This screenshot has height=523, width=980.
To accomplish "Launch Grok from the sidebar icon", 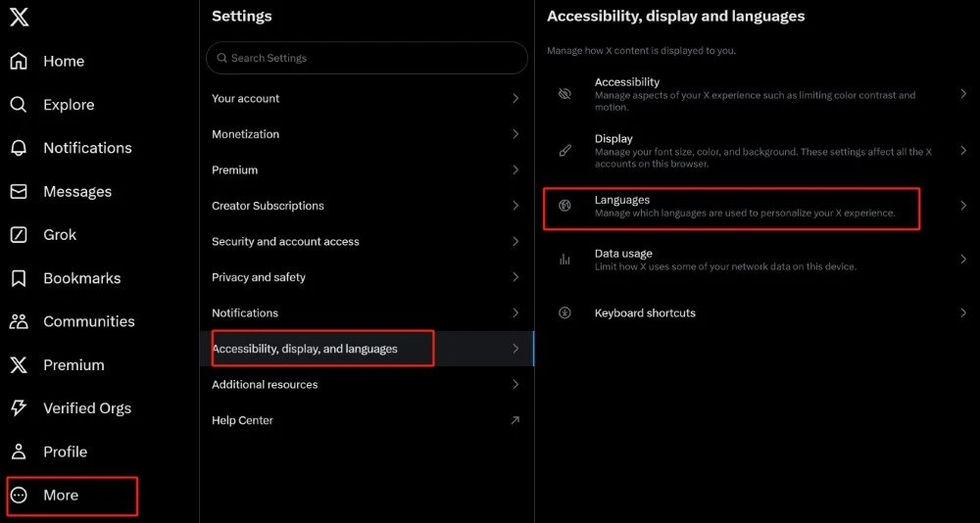I will (x=19, y=235).
